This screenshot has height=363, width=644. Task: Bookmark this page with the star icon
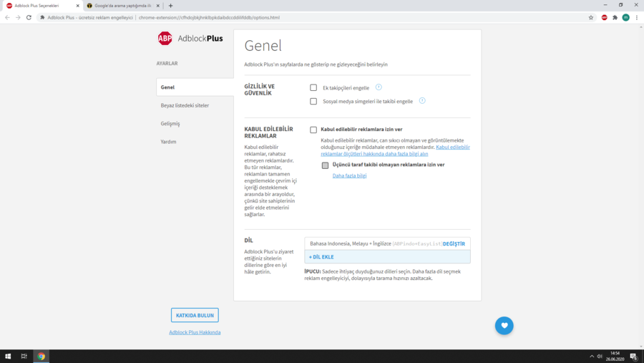[591, 18]
